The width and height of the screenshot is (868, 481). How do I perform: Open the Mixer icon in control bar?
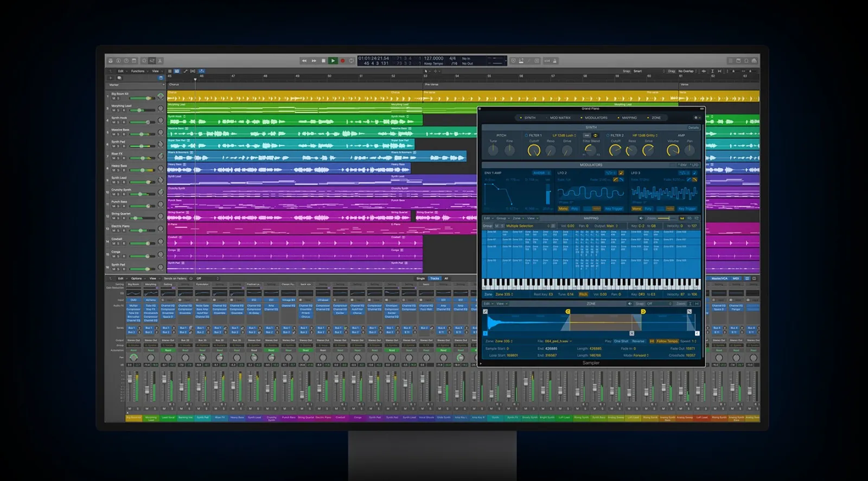point(152,61)
